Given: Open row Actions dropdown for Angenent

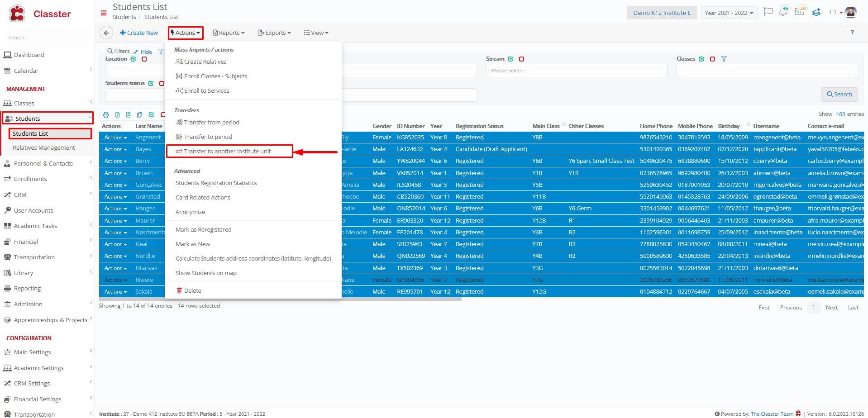Looking at the screenshot, I should (x=115, y=138).
